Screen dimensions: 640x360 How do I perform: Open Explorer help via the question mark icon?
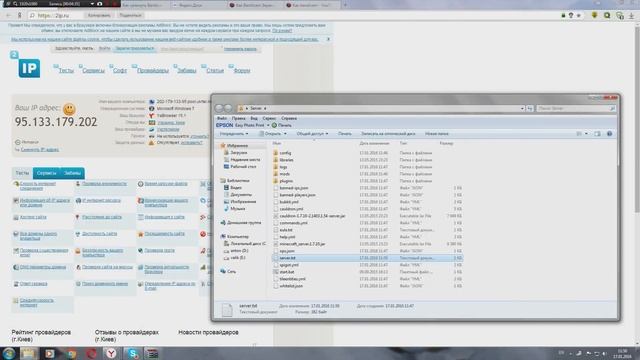point(609,134)
